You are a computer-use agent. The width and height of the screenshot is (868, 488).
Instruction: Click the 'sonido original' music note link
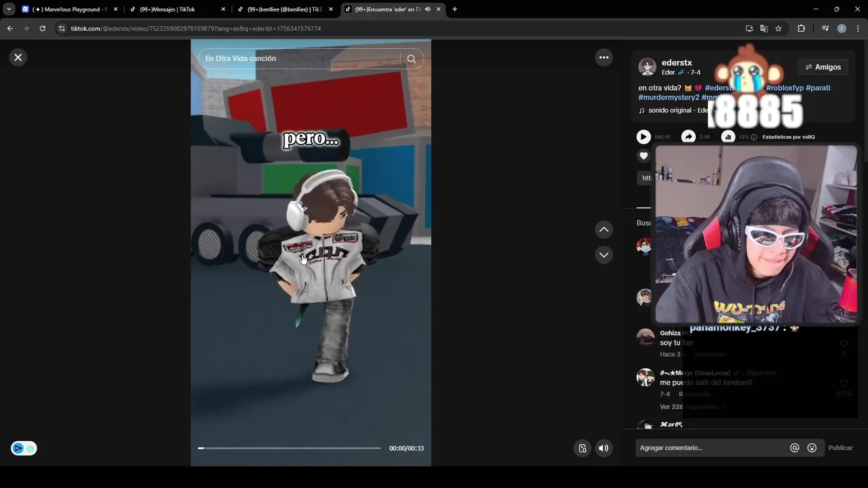click(674, 110)
